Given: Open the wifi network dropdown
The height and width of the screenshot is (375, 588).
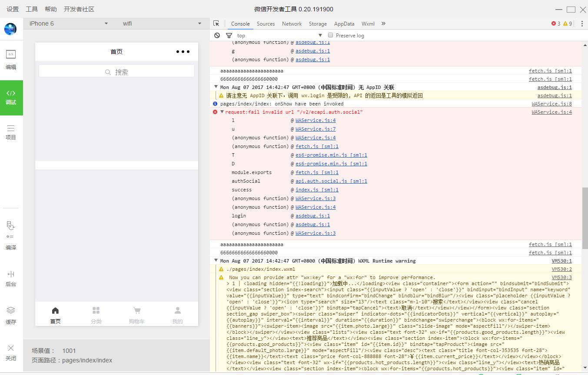Looking at the screenshot, I should click(162, 23).
